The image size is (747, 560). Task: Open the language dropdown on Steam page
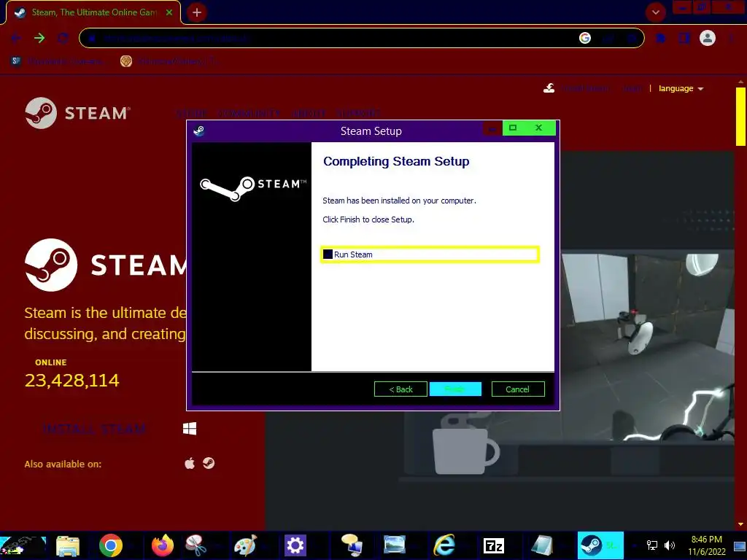click(x=681, y=88)
